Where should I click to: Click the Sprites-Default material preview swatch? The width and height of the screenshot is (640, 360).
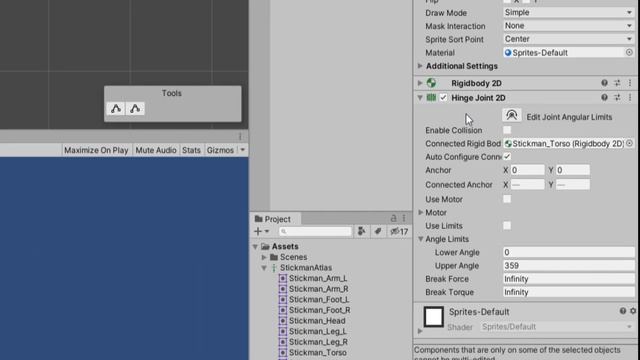click(x=433, y=317)
